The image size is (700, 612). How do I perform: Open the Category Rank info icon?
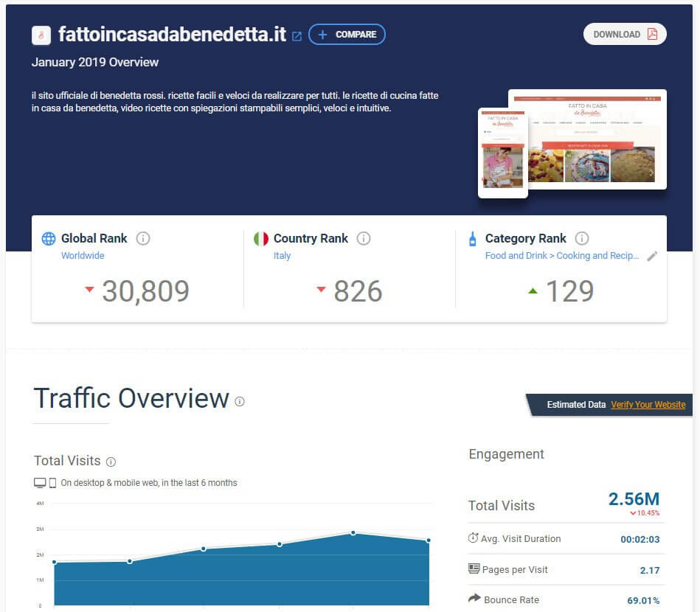point(582,238)
